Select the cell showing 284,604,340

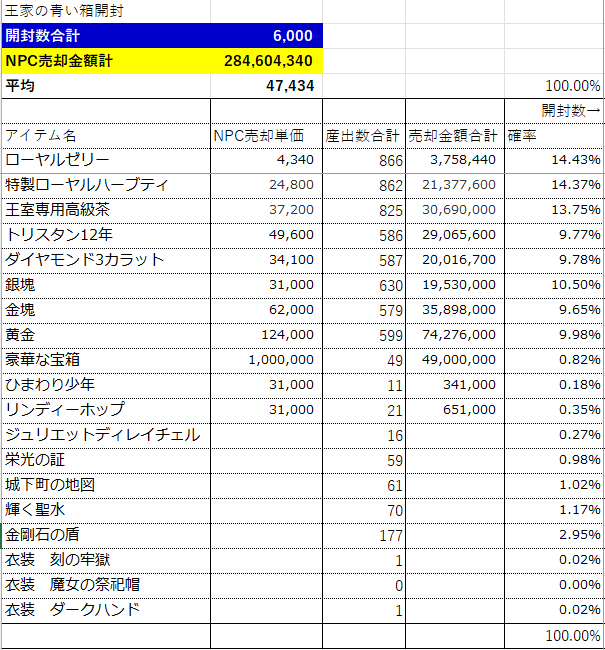click(266, 61)
